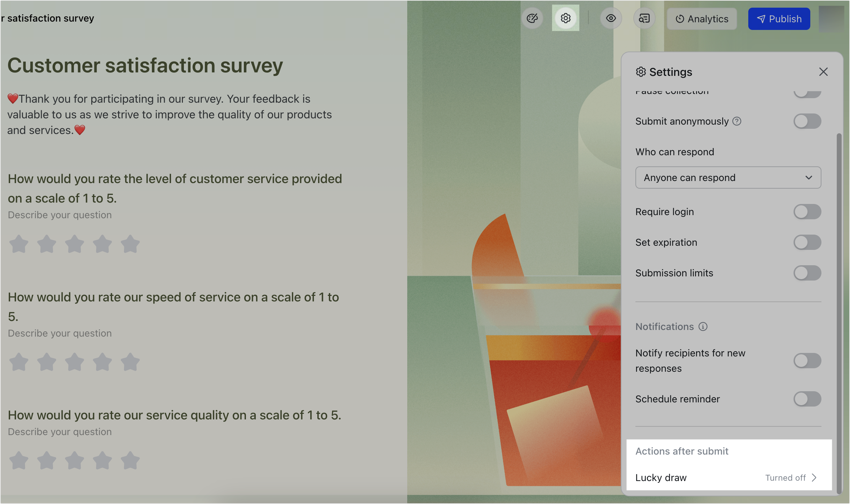Open the Anyone can respond dropdown
The image size is (850, 504).
coord(728,178)
